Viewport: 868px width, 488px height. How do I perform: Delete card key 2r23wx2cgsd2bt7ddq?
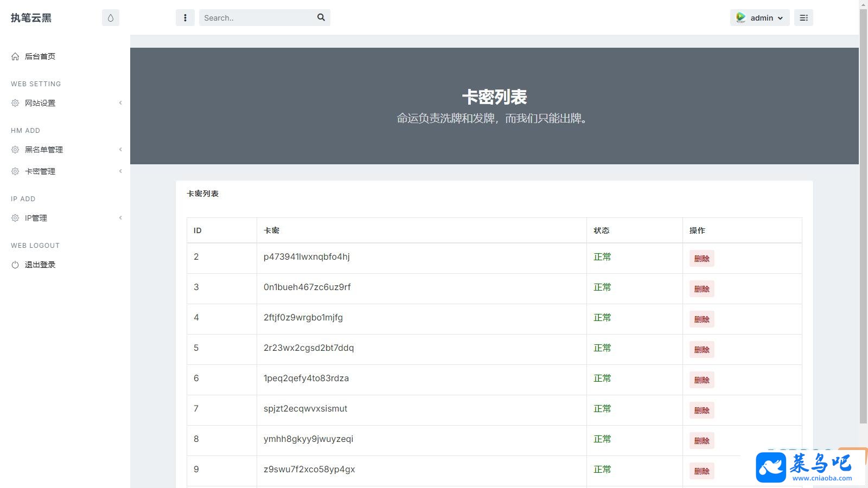(701, 350)
